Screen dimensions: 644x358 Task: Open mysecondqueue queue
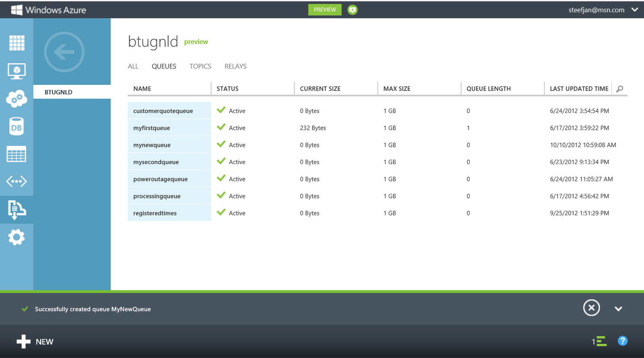[156, 162]
